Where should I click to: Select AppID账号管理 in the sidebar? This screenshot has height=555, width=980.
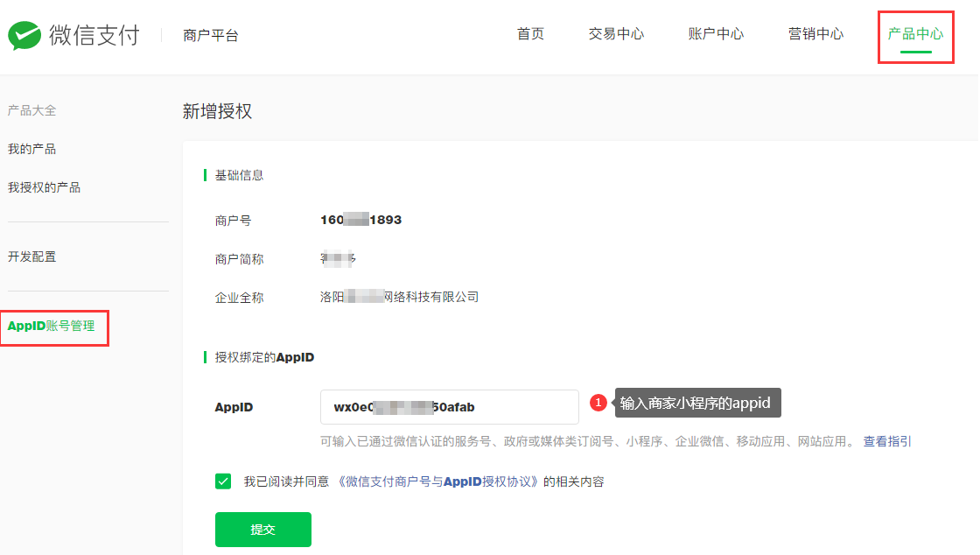pos(52,326)
